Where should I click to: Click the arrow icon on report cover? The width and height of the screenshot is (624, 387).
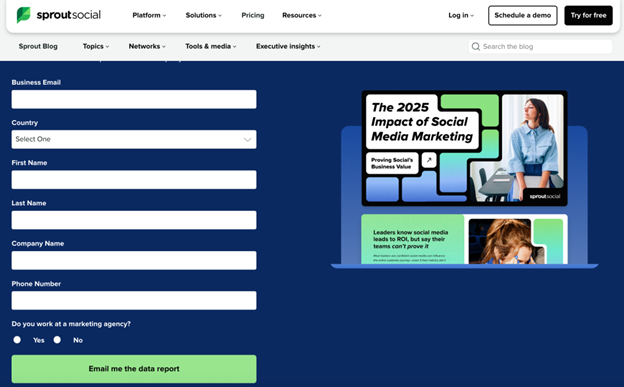[x=429, y=160]
